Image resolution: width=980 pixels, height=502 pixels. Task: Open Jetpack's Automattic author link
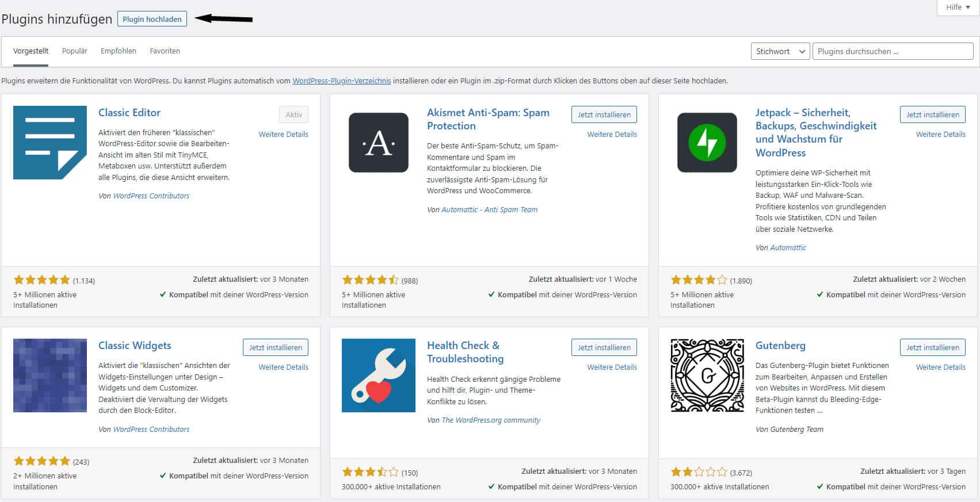(x=788, y=248)
